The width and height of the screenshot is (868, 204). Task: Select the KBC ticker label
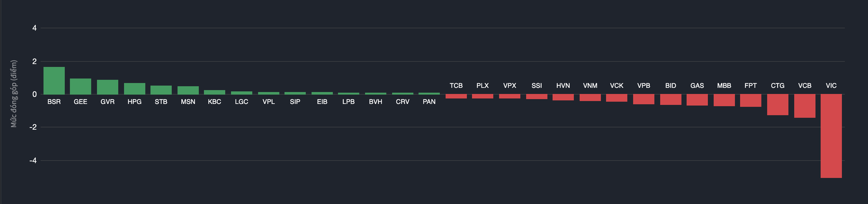(214, 102)
